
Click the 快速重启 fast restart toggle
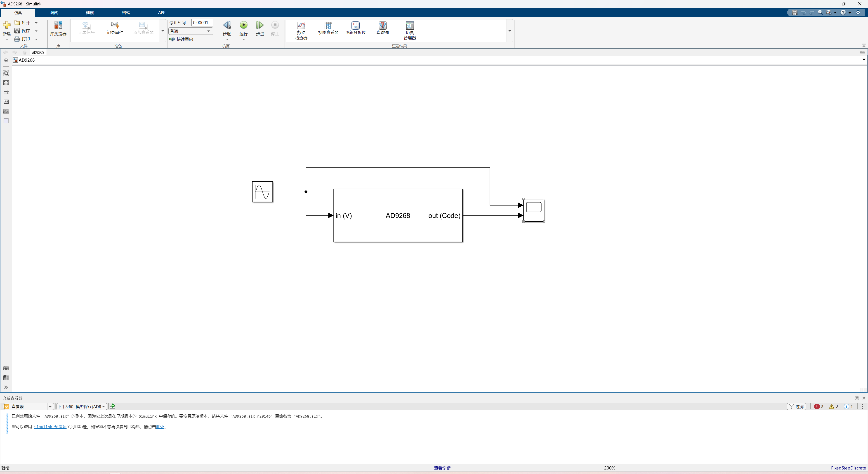click(x=181, y=39)
